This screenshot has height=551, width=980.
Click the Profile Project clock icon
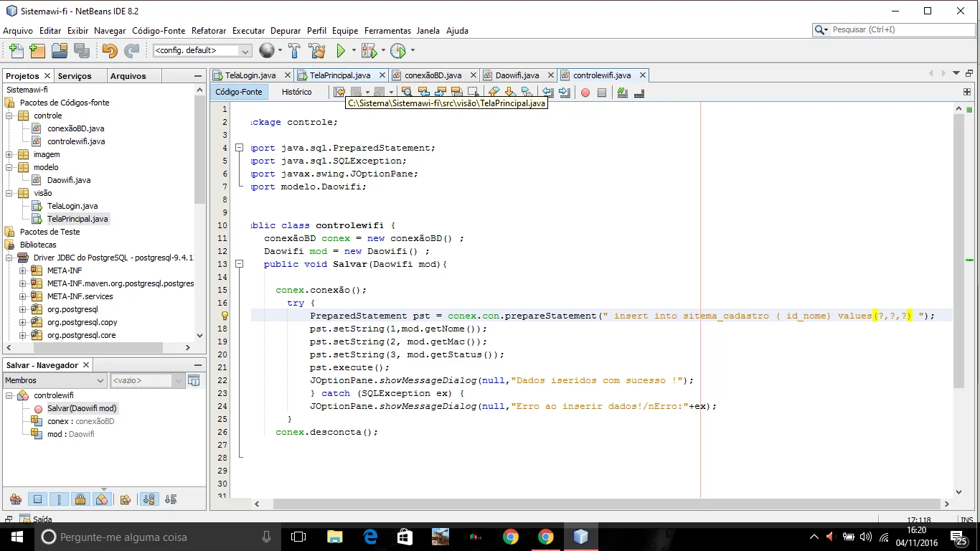point(398,51)
